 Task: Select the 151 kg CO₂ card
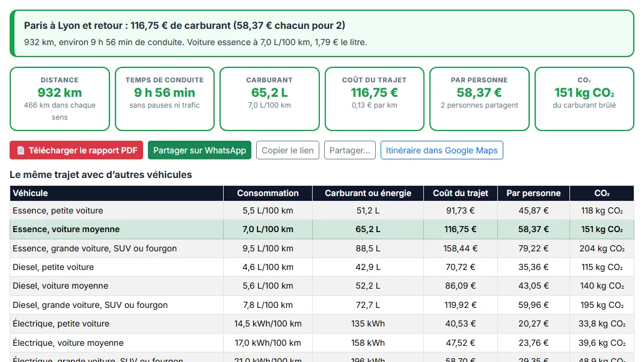click(x=584, y=99)
